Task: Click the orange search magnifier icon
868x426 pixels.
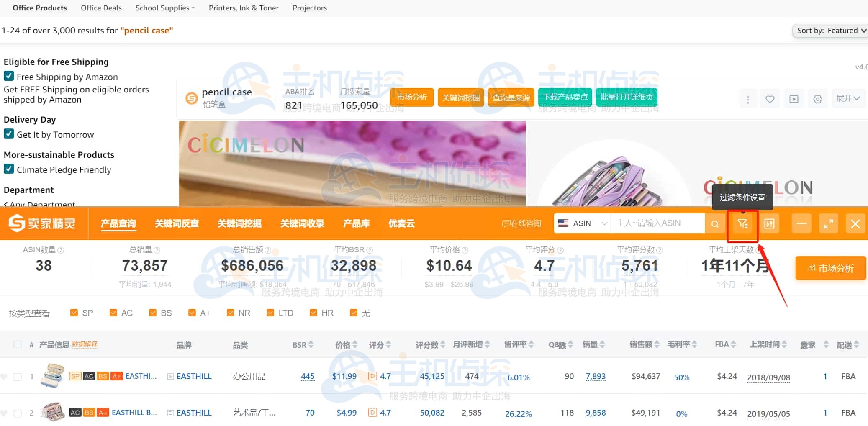Action: pyautogui.click(x=715, y=224)
